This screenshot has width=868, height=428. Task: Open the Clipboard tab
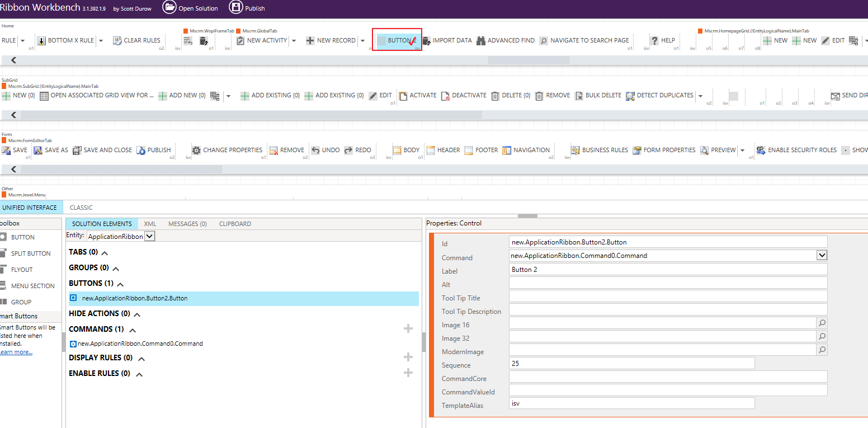coord(235,224)
